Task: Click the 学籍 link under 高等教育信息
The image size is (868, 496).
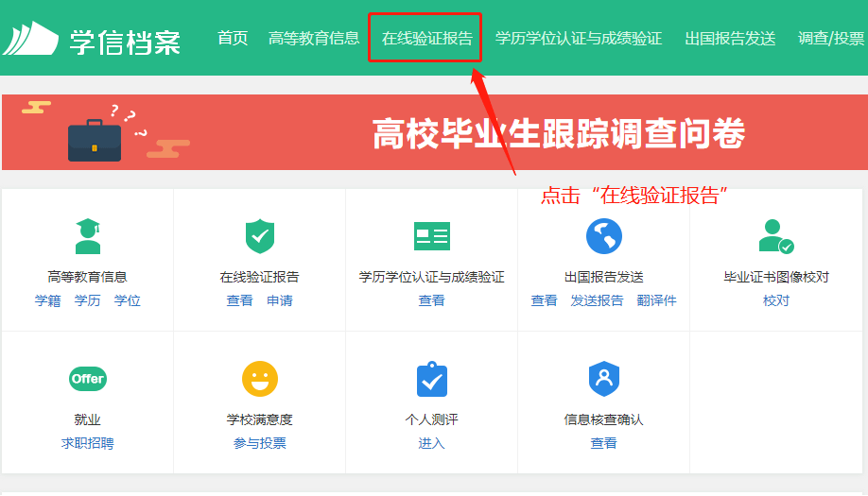Action: click(48, 300)
